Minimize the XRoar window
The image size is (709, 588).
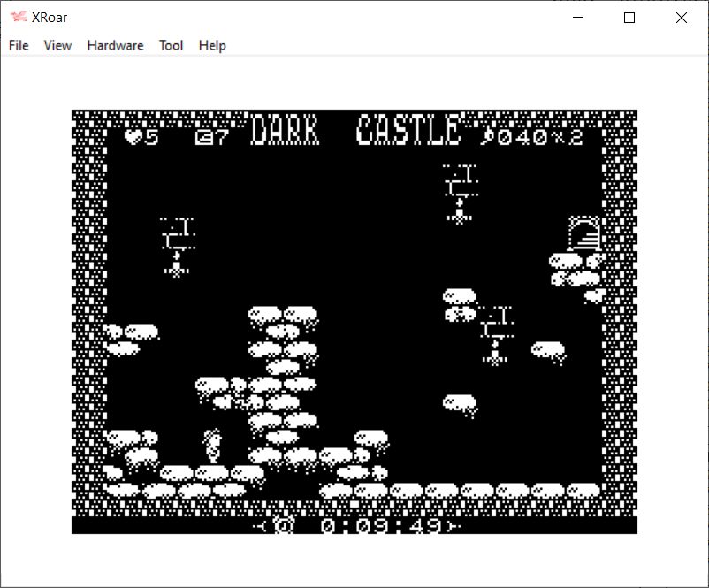[578, 18]
